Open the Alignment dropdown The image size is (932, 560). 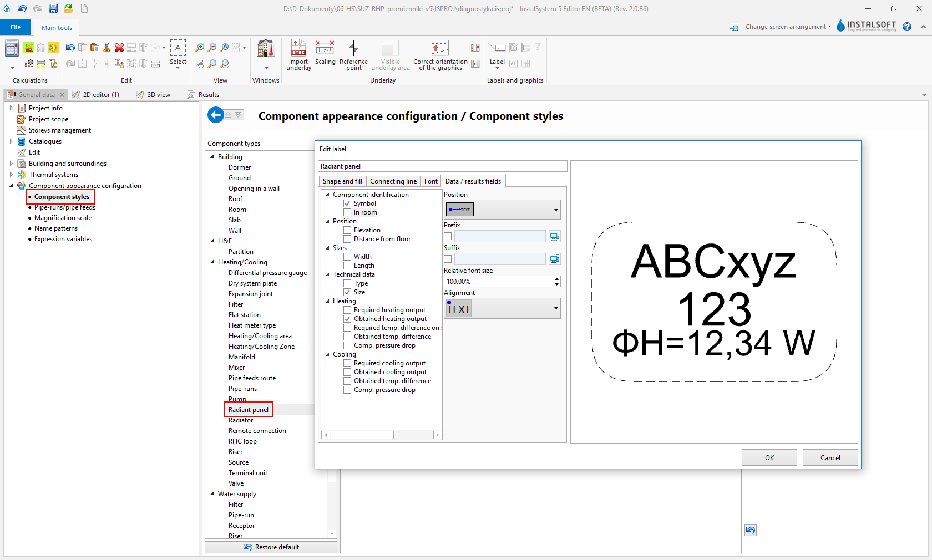coord(555,308)
